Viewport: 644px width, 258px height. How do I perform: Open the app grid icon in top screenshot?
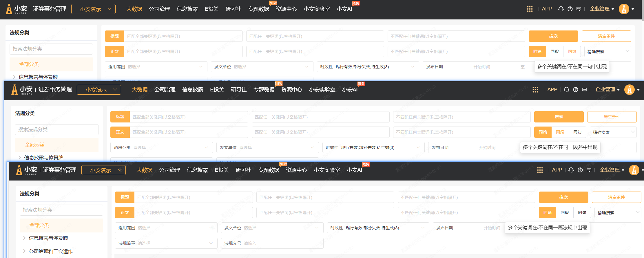pos(530,9)
